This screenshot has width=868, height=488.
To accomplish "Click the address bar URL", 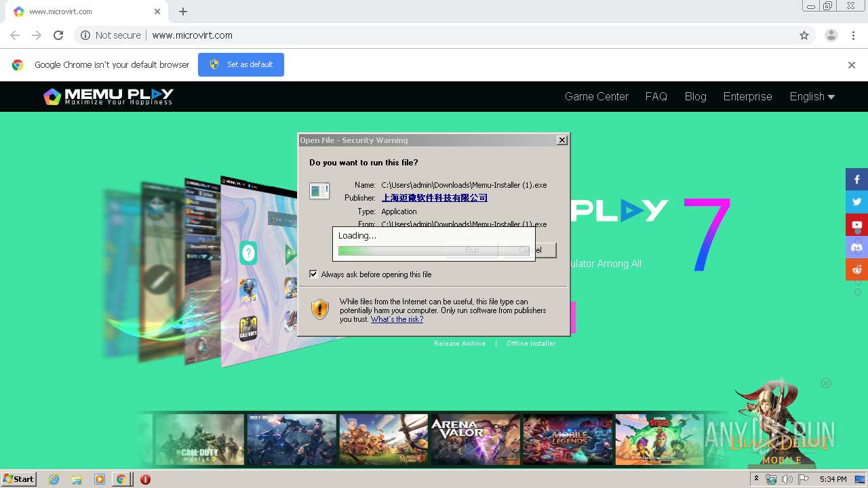I will [192, 35].
